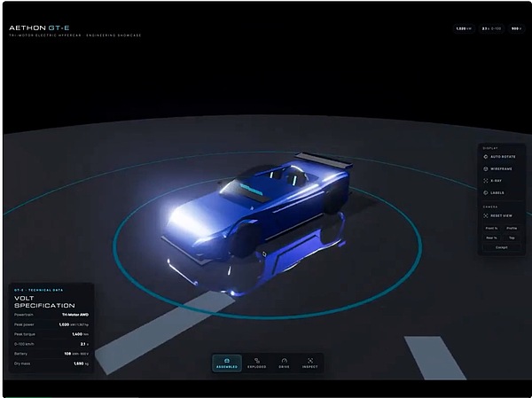This screenshot has width=532, height=398.
Task: Switch camera to Rear ¾ preset
Action: tap(491, 238)
